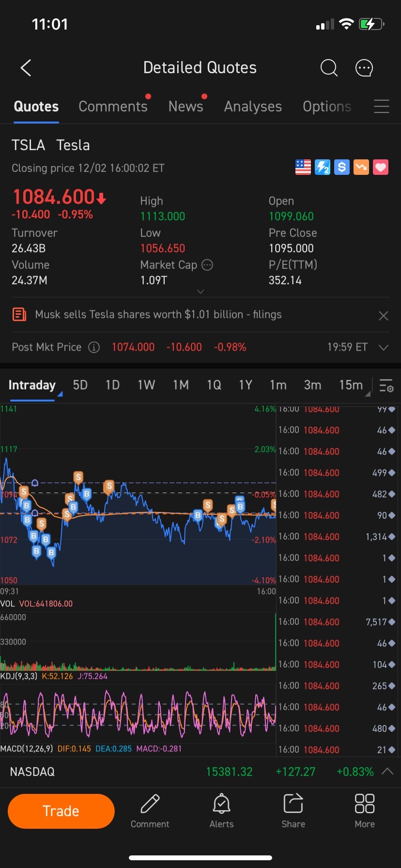Screen dimensions: 401x868
Task: Open the tab list hamburger menu
Action: (x=382, y=107)
